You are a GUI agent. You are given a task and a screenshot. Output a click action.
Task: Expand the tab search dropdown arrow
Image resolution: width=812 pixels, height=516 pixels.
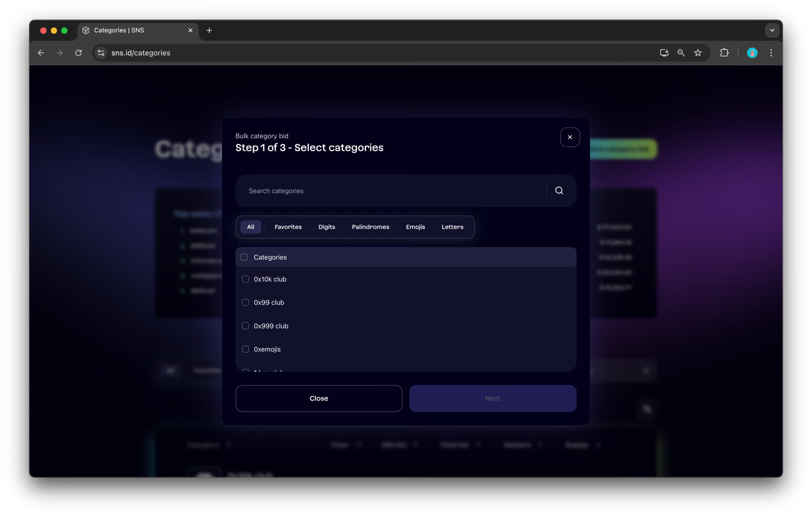click(x=771, y=30)
